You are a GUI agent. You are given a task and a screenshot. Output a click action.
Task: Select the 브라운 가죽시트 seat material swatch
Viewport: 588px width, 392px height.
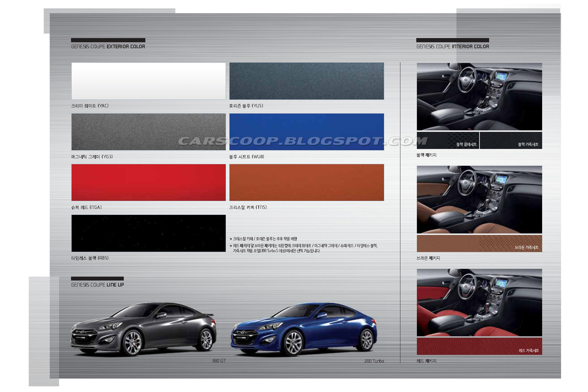coord(479,243)
